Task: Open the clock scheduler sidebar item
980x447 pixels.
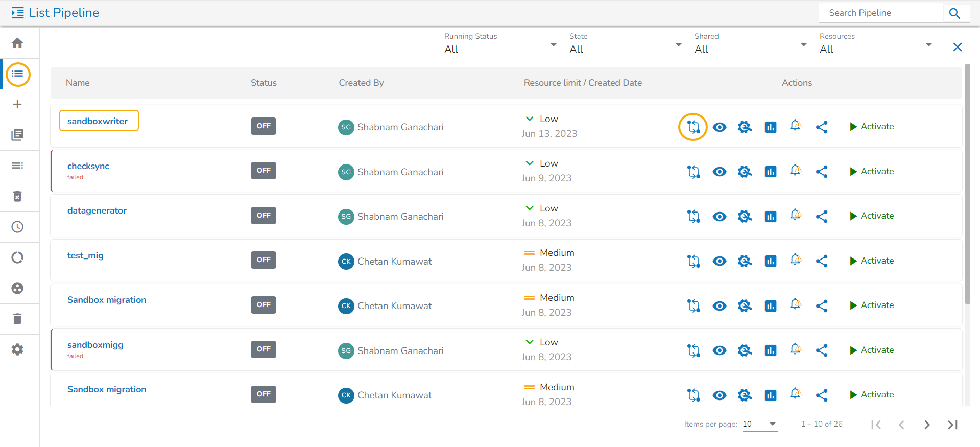Action: tap(17, 227)
